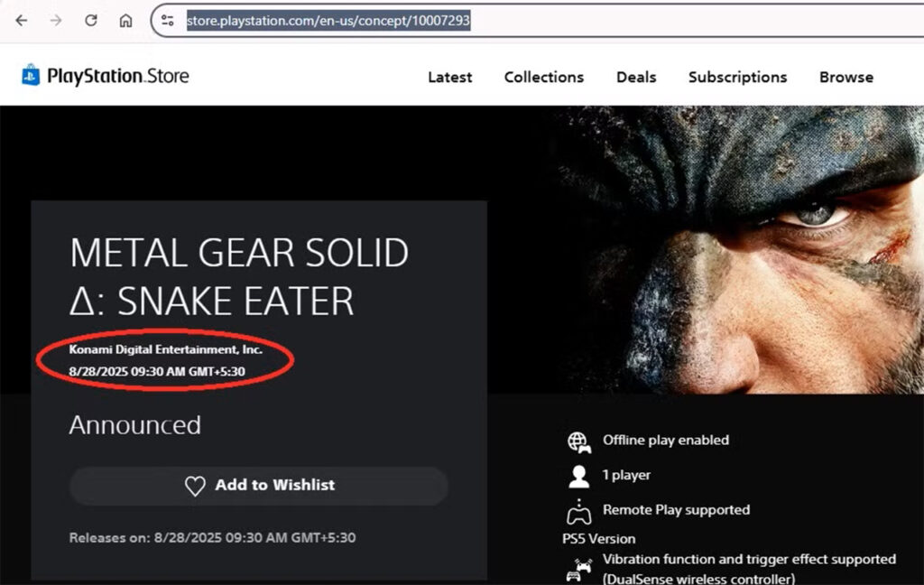This screenshot has height=585, width=924.
Task: Click the browser back arrow
Action: [22, 20]
